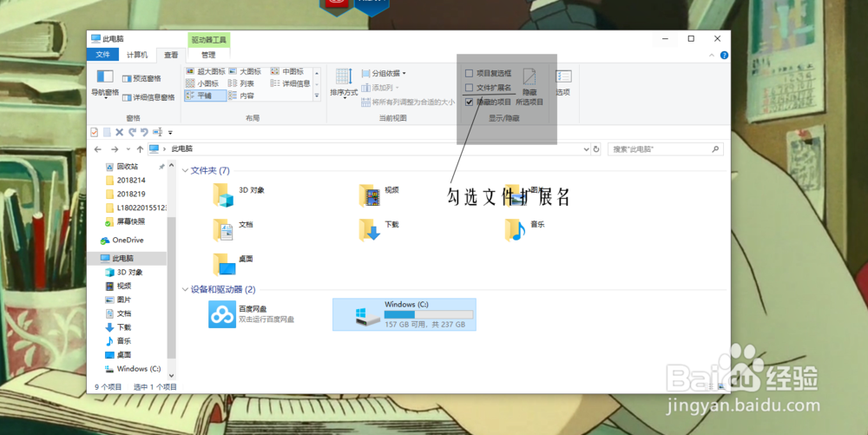Open Customize Quick Access Toolbar dropdown
Viewport: 868px width, 435px height.
click(x=170, y=133)
